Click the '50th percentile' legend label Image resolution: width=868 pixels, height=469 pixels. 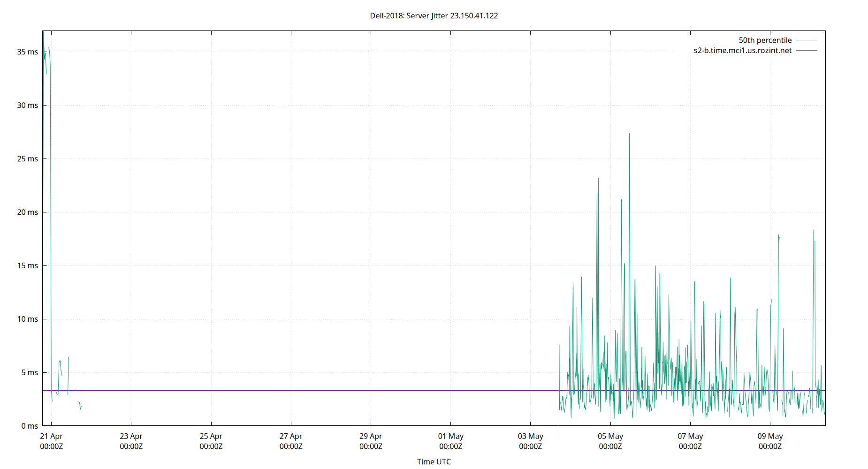765,40
